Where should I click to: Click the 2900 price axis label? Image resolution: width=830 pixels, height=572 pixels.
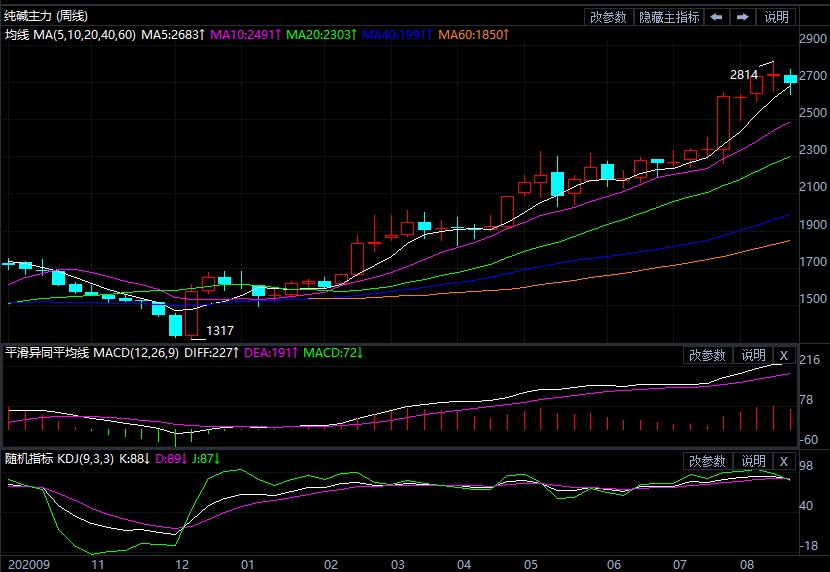[813, 39]
